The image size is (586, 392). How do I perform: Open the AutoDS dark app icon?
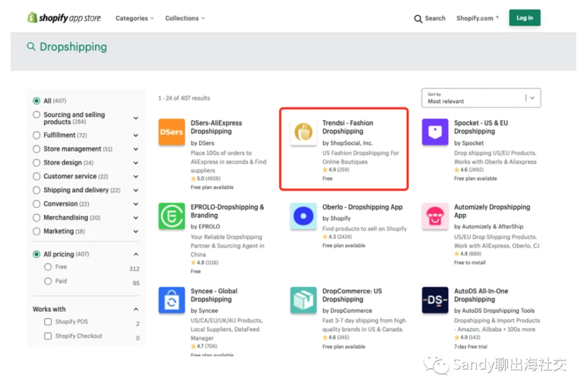(435, 300)
